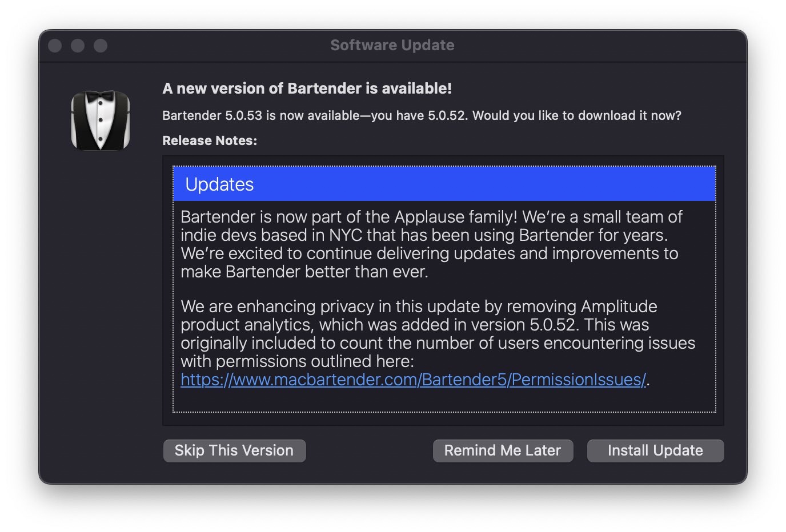Skip This Version of Bartender
The image size is (786, 532).
(234, 450)
